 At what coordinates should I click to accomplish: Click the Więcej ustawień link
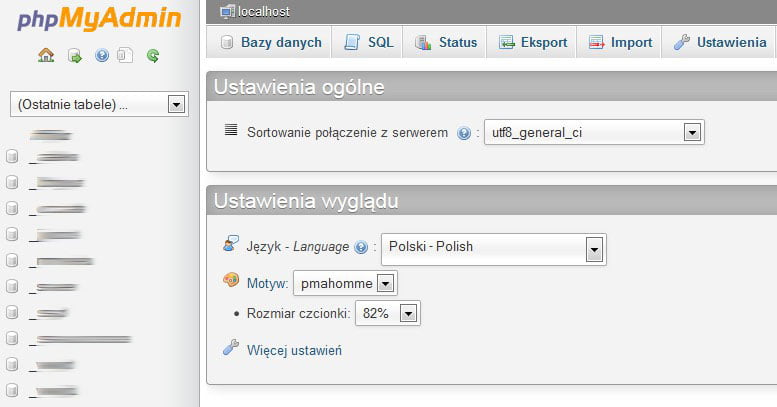point(295,350)
